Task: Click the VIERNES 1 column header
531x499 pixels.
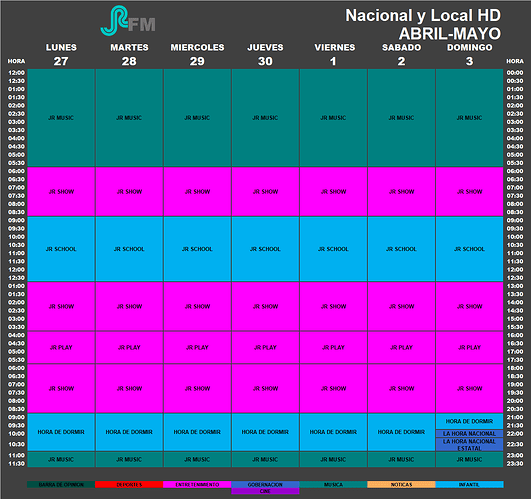Action: [335, 55]
